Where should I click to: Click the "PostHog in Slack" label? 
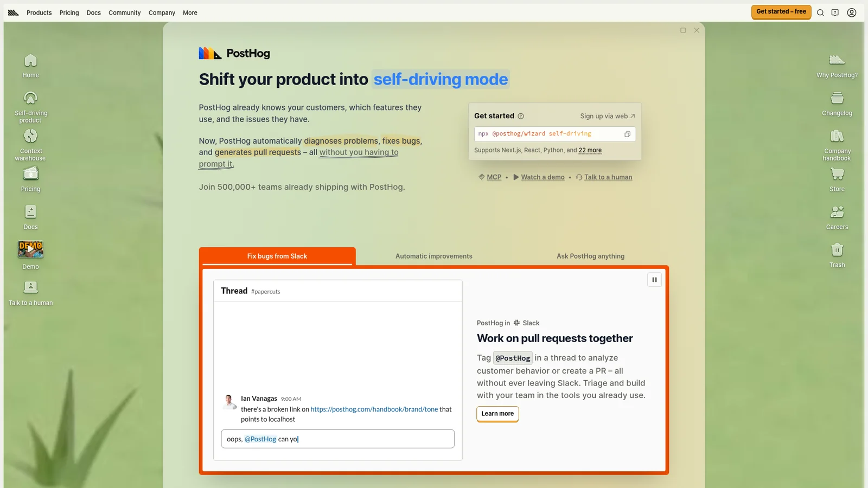[508, 323]
